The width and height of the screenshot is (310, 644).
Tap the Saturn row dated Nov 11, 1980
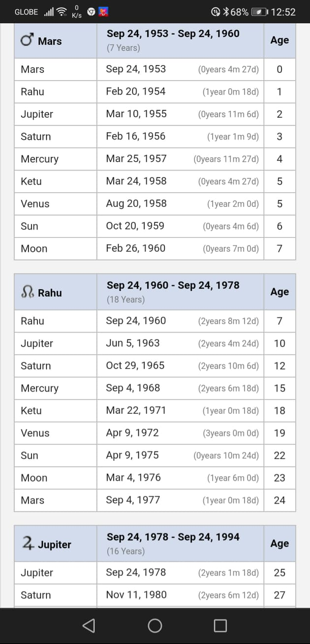pyautogui.click(x=155, y=595)
